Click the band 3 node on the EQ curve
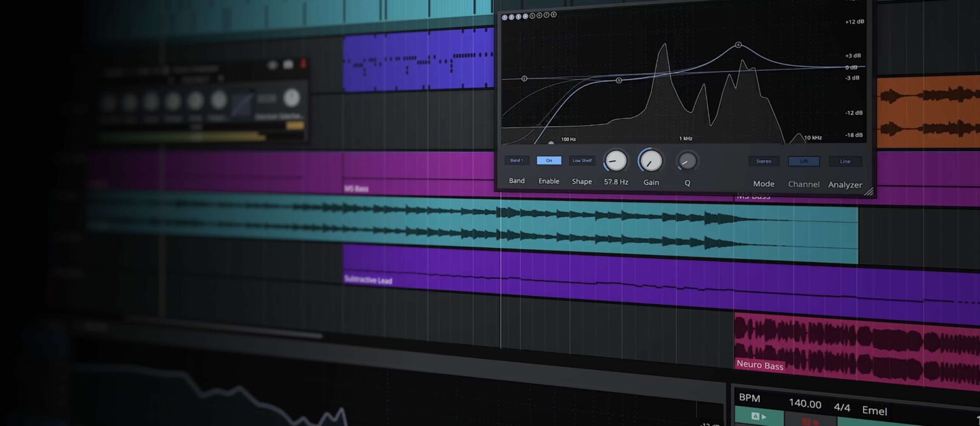The height and width of the screenshot is (426, 980). tap(618, 80)
